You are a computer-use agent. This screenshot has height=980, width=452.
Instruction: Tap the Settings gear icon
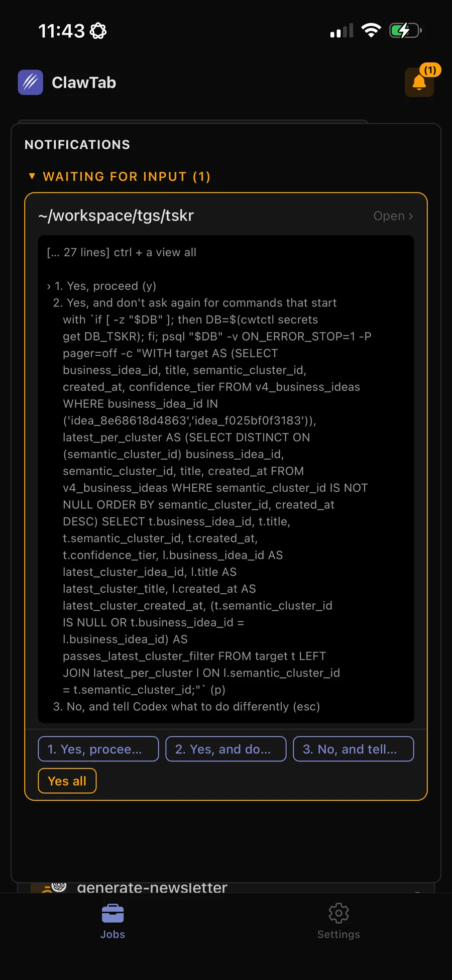338,913
